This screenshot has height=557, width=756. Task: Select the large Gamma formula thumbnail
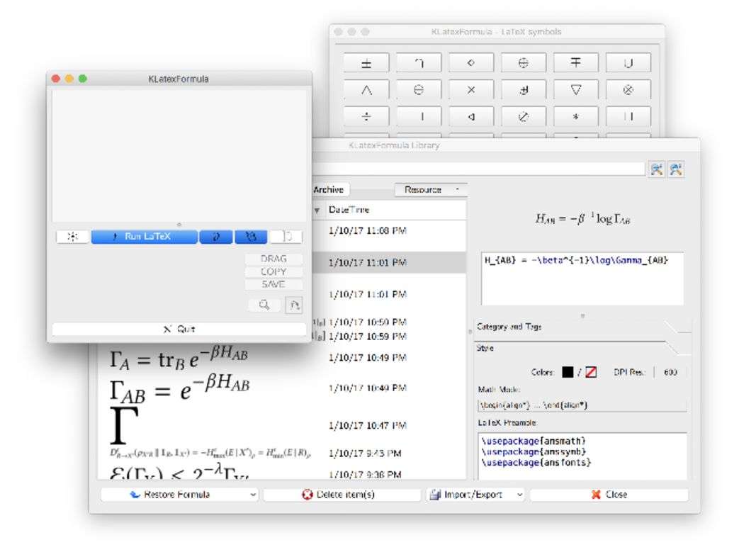(x=125, y=425)
